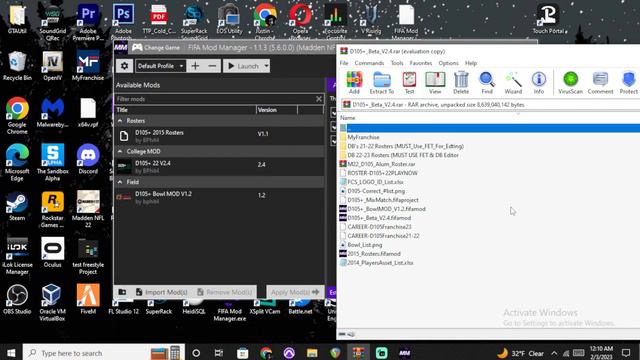Open the File menu in WinRAR
The height and width of the screenshot is (360, 640).
tap(344, 63)
